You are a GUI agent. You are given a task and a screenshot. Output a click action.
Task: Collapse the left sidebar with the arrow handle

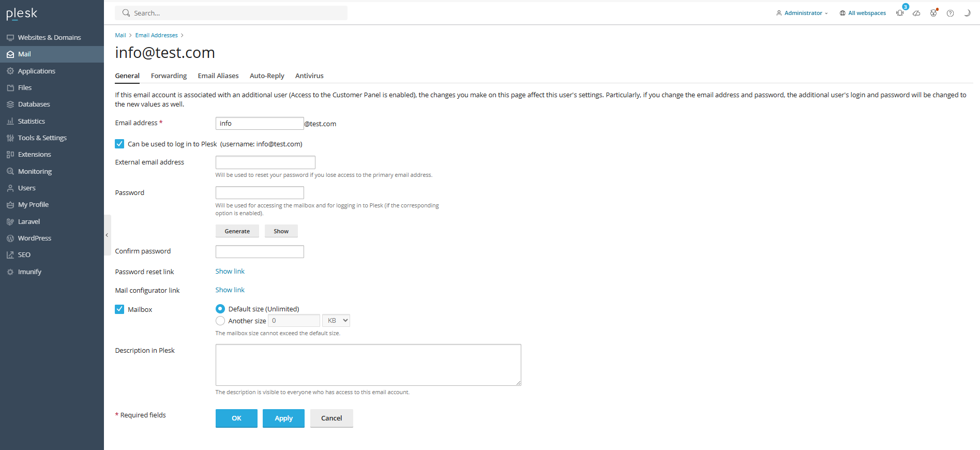[x=107, y=235]
